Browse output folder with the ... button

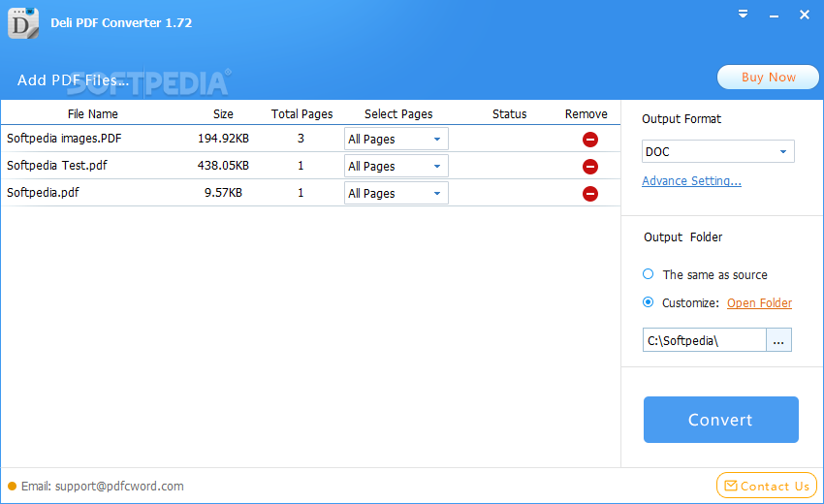778,340
